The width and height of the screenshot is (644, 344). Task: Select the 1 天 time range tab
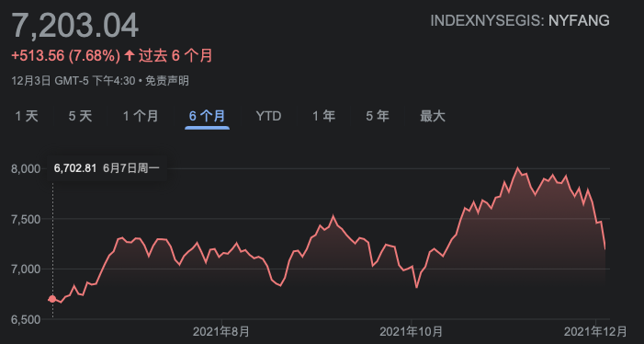point(27,116)
